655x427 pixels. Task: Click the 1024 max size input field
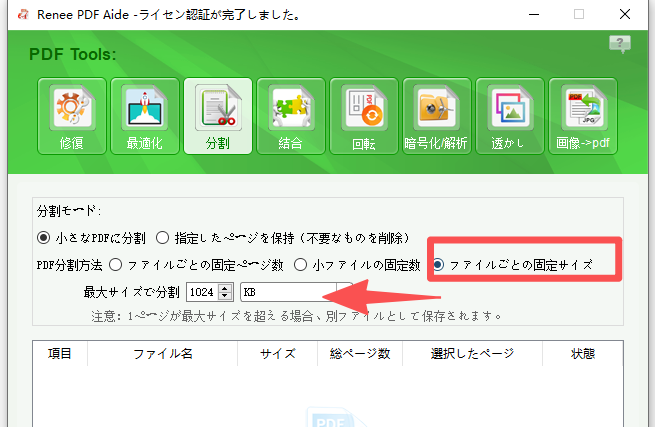pos(203,292)
